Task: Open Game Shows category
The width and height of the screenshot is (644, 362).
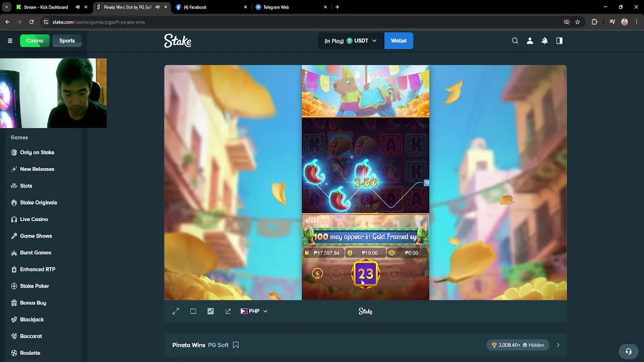Action: pos(36,236)
